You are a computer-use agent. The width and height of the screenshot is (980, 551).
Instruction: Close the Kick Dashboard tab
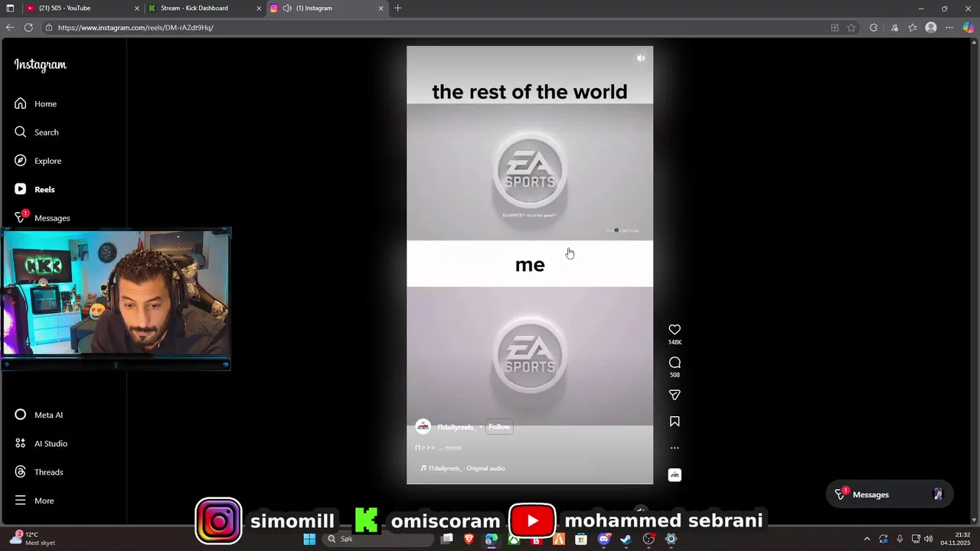(259, 8)
